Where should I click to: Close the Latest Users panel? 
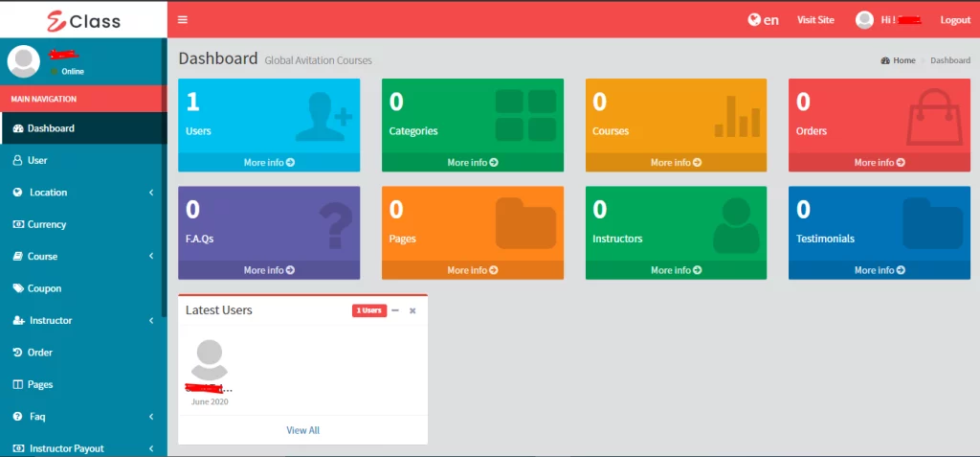click(412, 310)
